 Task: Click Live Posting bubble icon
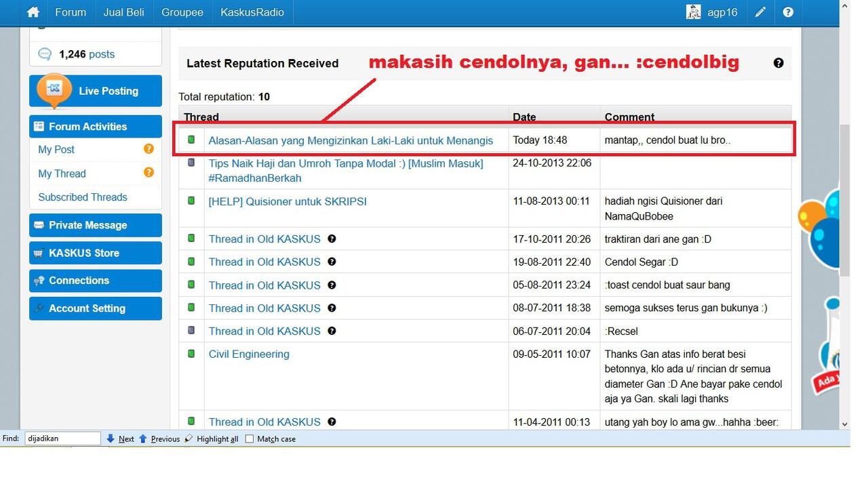(x=54, y=90)
